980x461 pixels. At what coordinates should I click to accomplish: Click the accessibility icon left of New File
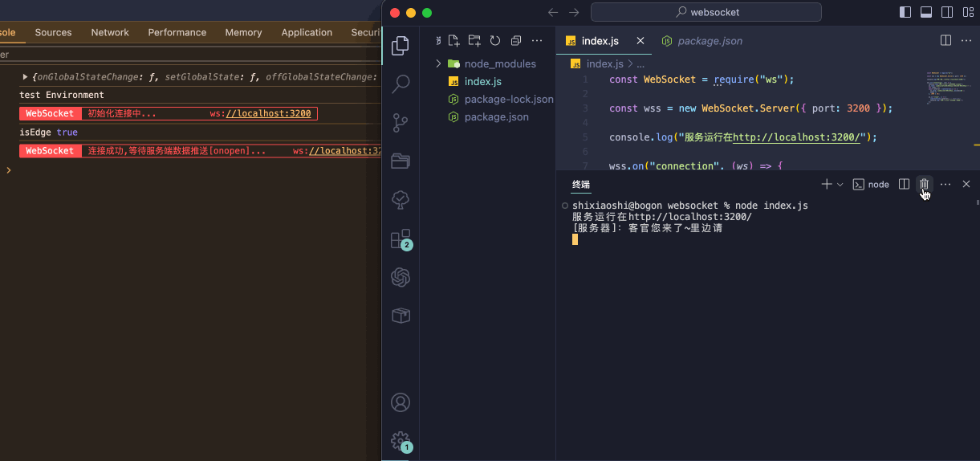(438, 41)
